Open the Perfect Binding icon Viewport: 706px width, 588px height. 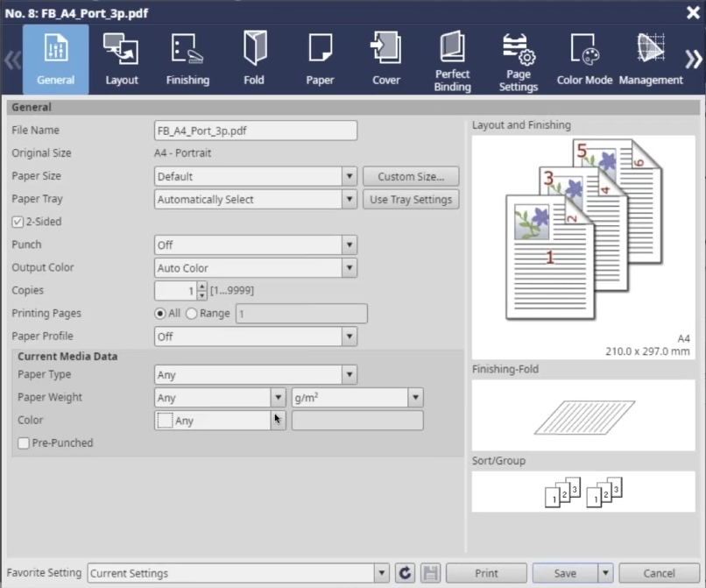(x=452, y=59)
